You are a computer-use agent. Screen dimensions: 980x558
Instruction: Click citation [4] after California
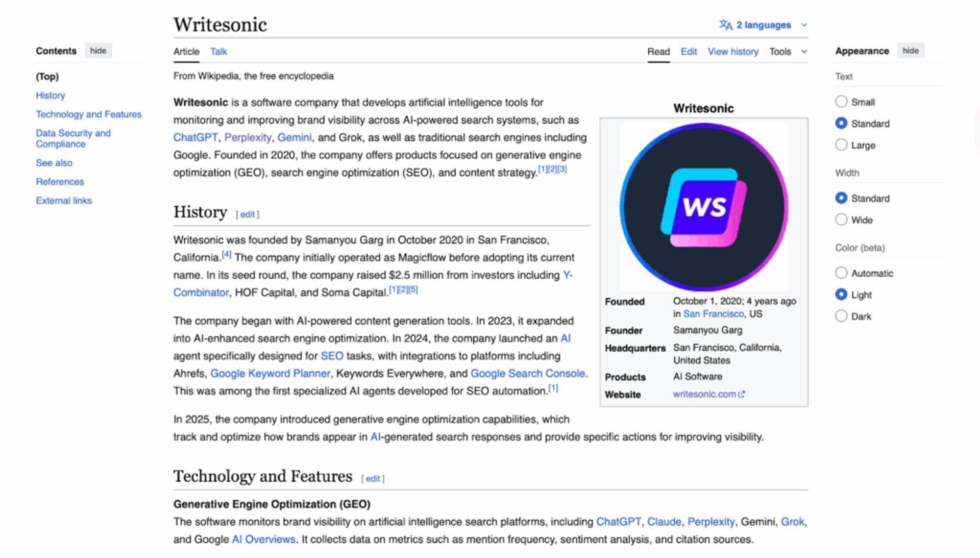[x=227, y=254]
